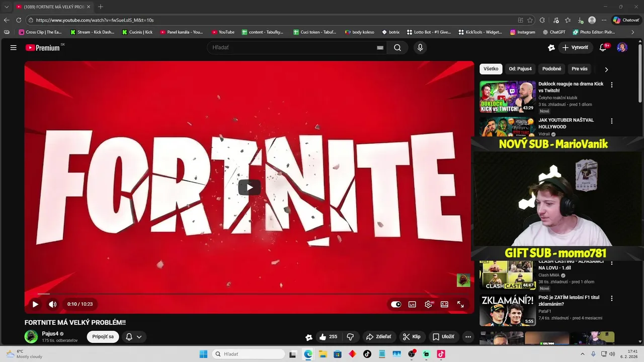Click the Klip scissors button

(412, 337)
